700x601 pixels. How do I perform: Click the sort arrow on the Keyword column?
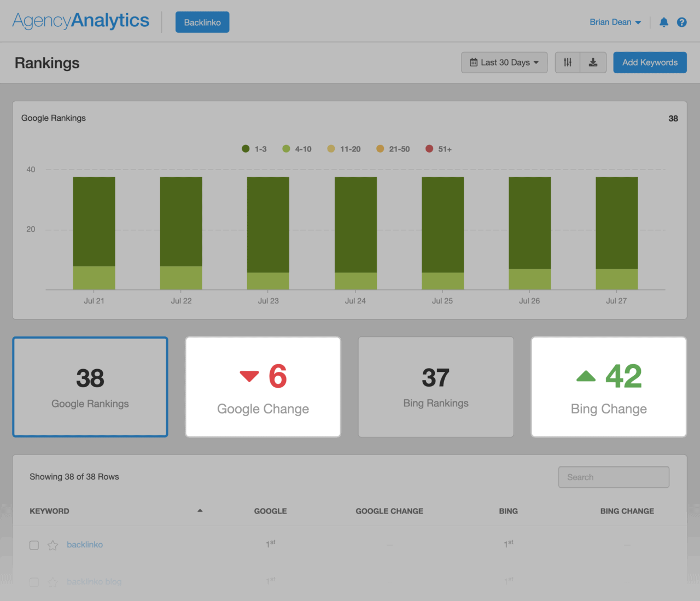pyautogui.click(x=200, y=510)
